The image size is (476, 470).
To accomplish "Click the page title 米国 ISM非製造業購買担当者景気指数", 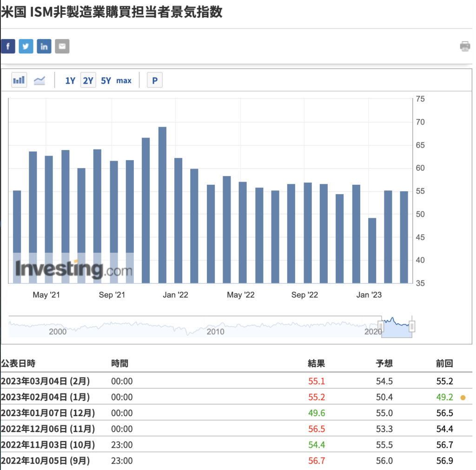I will point(112,12).
